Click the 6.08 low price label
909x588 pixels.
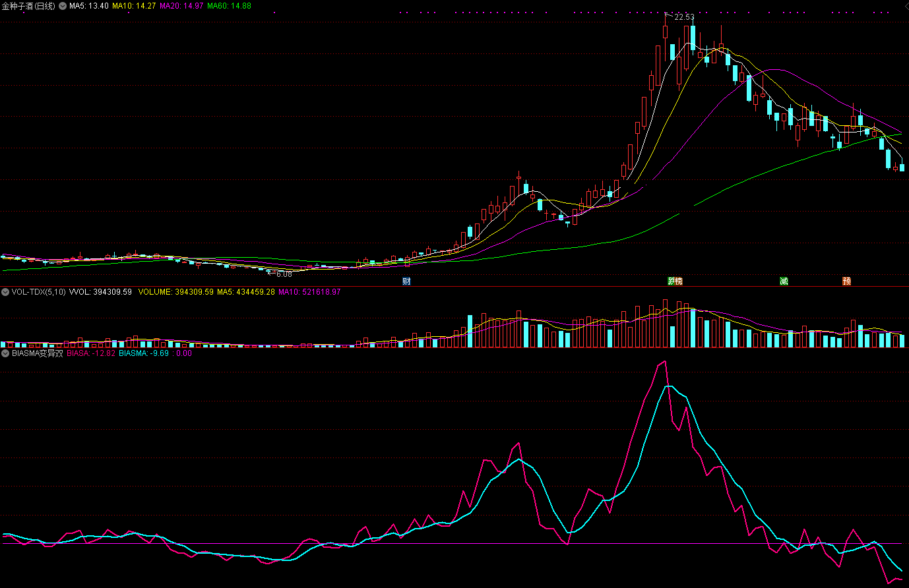(x=284, y=274)
